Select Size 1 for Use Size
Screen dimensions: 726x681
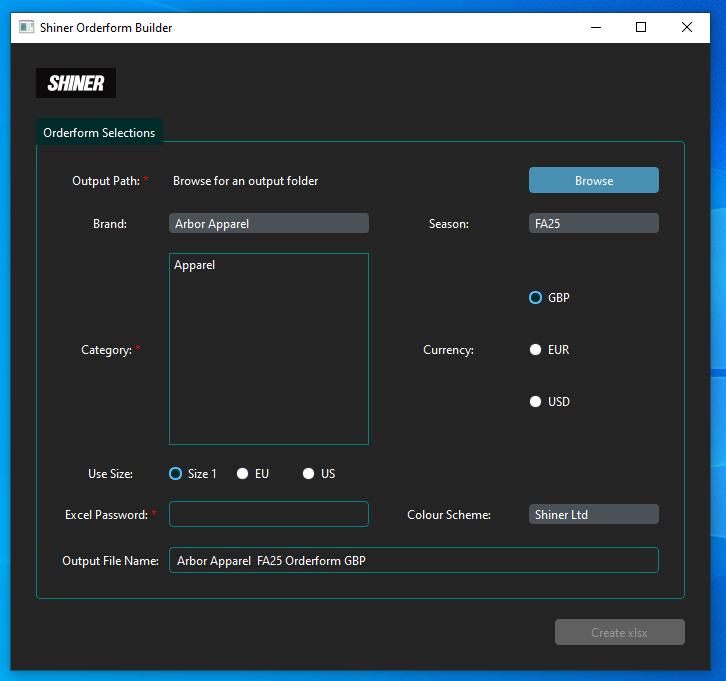(x=176, y=474)
